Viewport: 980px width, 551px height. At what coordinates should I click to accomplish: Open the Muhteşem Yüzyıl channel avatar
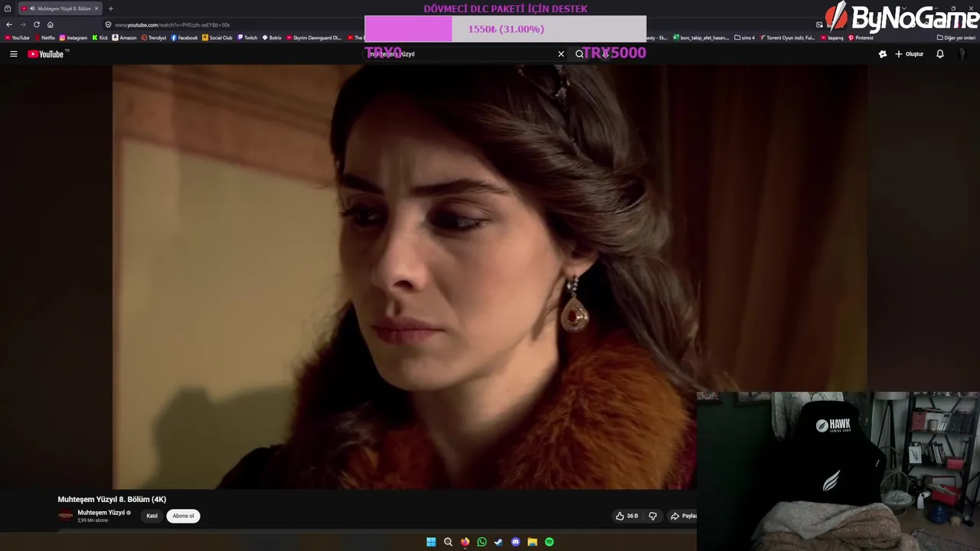click(x=66, y=516)
